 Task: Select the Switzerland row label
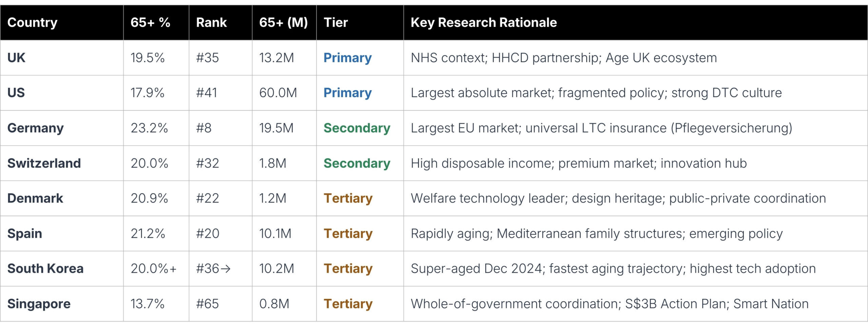(x=44, y=163)
